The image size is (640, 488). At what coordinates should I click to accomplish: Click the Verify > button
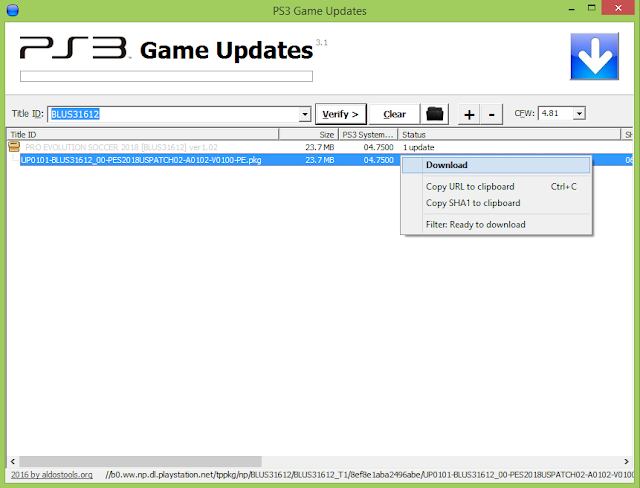click(340, 114)
